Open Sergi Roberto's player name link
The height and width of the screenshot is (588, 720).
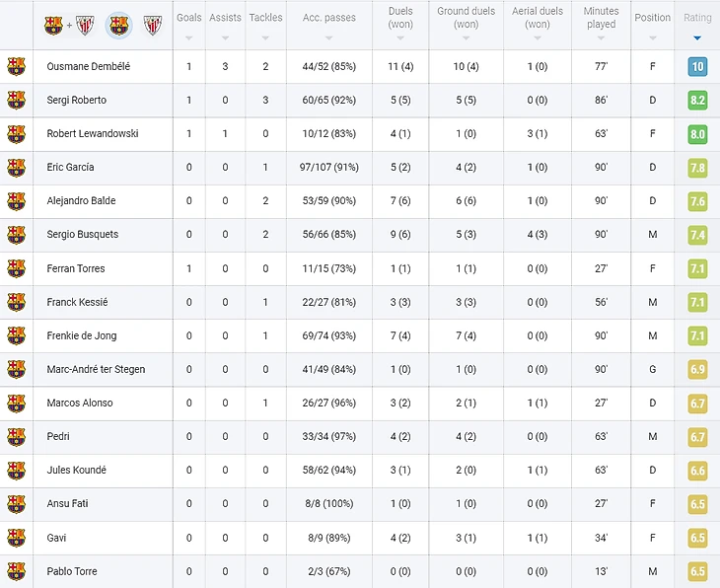click(76, 100)
